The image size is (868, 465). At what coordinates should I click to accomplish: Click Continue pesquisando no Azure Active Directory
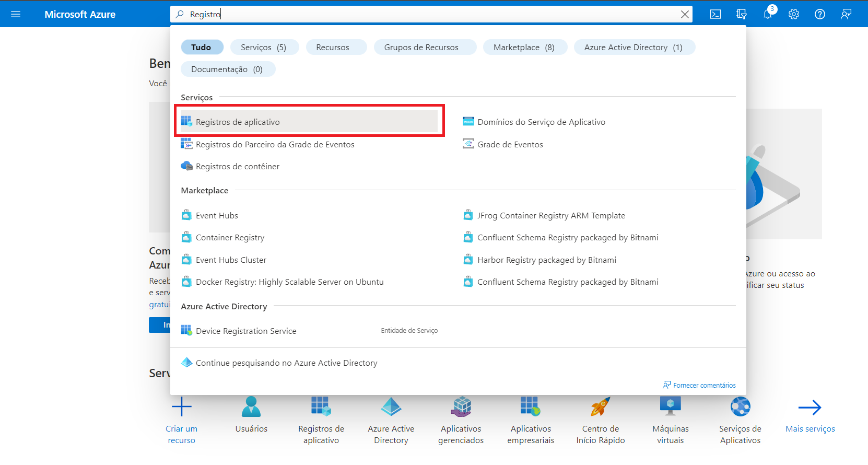pyautogui.click(x=286, y=363)
